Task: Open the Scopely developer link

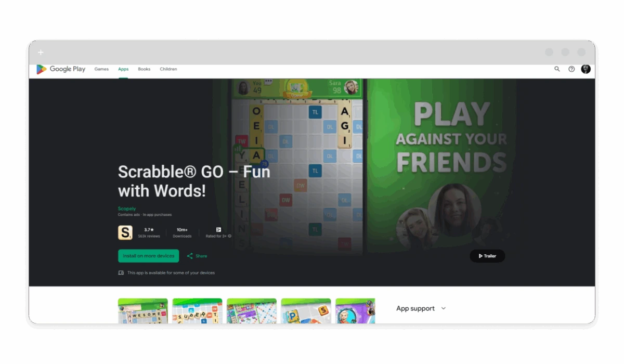Action: click(127, 209)
